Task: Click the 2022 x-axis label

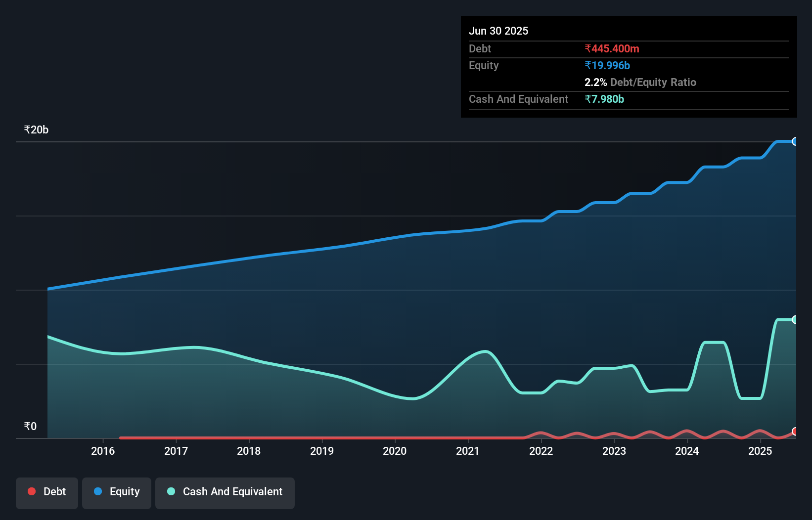Action: (541, 451)
